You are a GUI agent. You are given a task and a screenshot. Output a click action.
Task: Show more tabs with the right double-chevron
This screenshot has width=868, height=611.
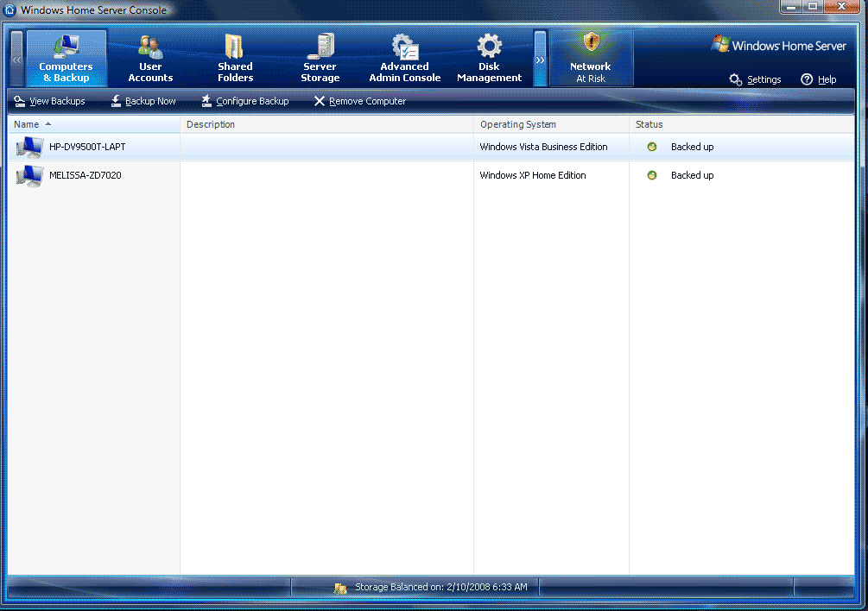pos(540,60)
